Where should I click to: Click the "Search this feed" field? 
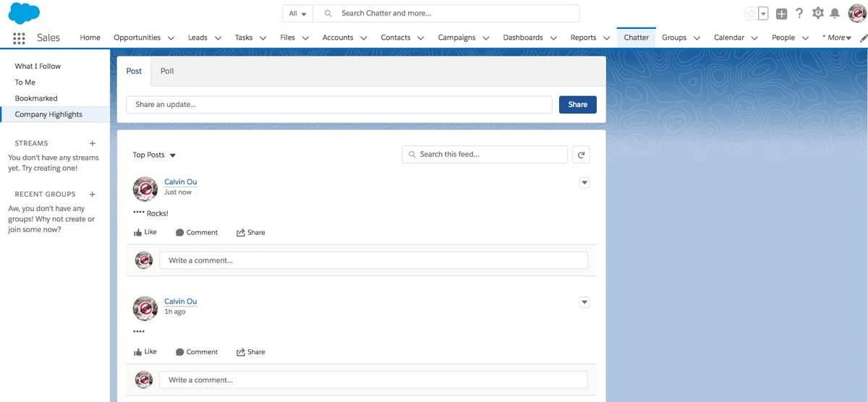click(485, 155)
